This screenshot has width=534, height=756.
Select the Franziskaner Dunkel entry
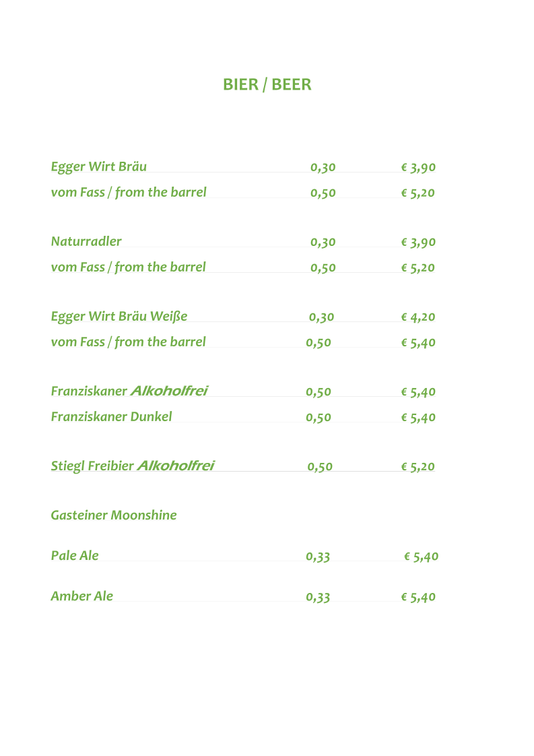click(111, 416)
